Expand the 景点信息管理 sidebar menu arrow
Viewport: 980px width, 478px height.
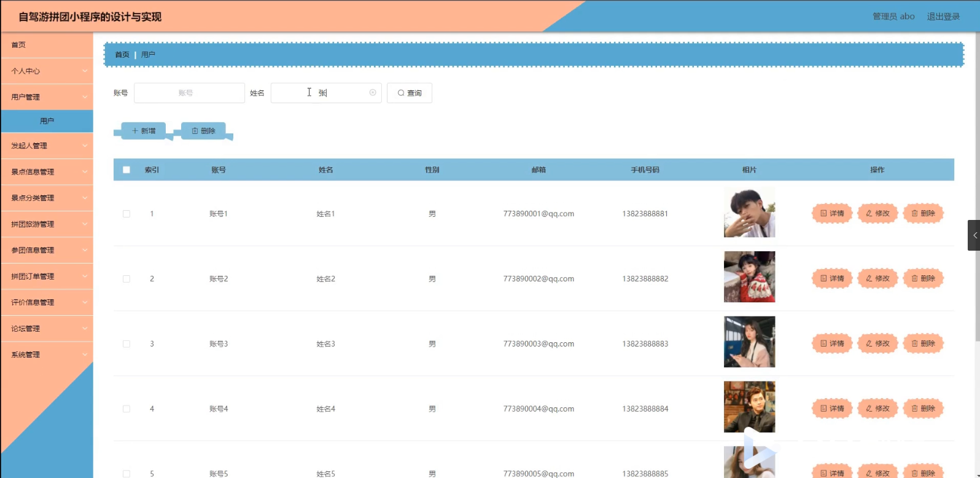click(85, 172)
